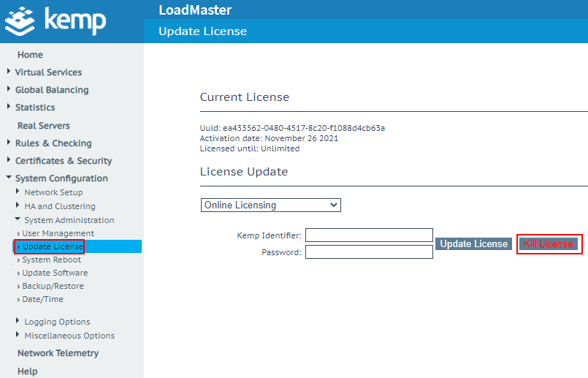
Task: Open Rules & Checking section
Action: click(53, 143)
